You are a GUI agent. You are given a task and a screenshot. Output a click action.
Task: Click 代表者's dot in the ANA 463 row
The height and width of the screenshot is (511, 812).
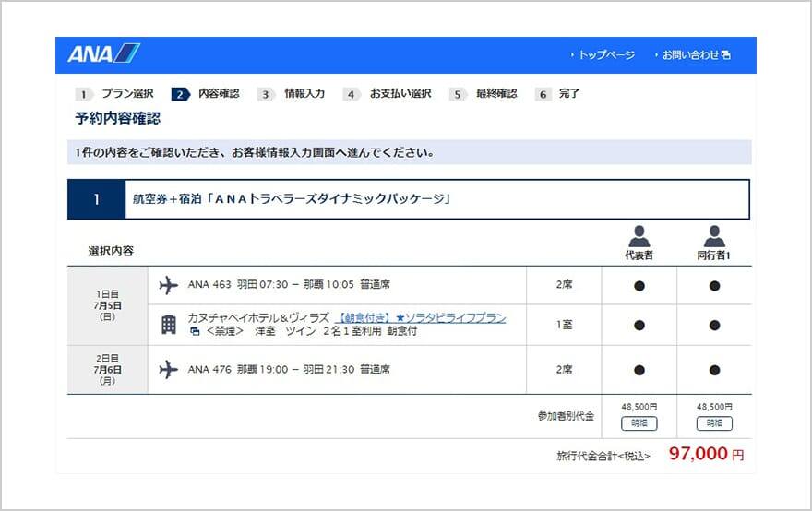click(x=639, y=286)
